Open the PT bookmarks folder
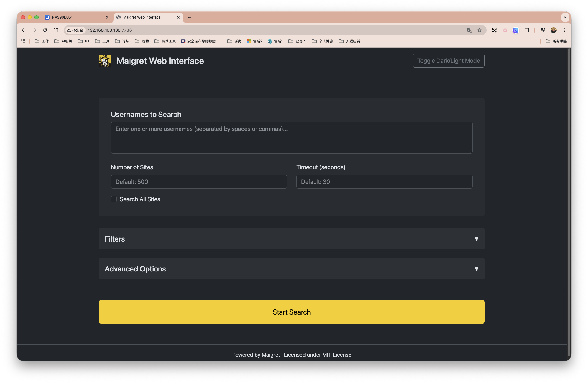This screenshot has height=383, width=588. pos(84,41)
